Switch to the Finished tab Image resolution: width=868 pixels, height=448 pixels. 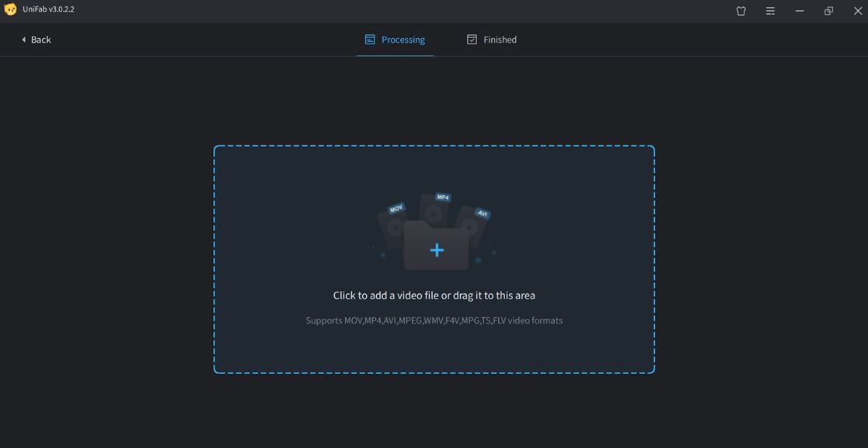(500, 40)
